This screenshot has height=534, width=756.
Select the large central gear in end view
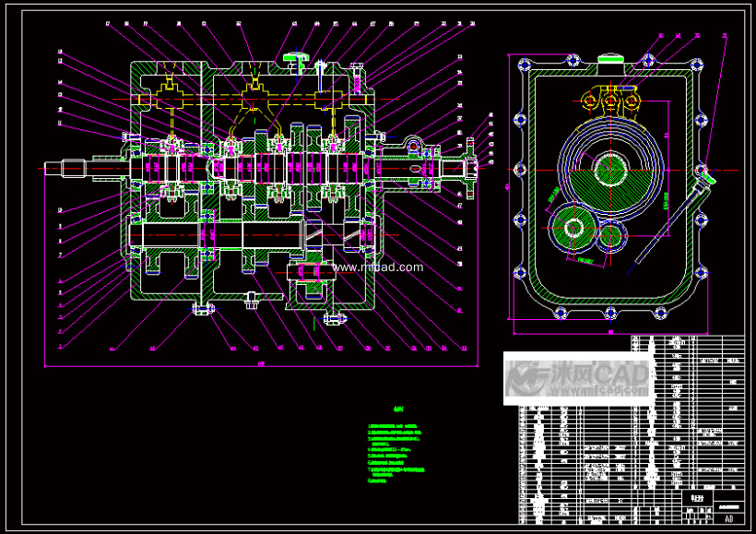coord(609,170)
